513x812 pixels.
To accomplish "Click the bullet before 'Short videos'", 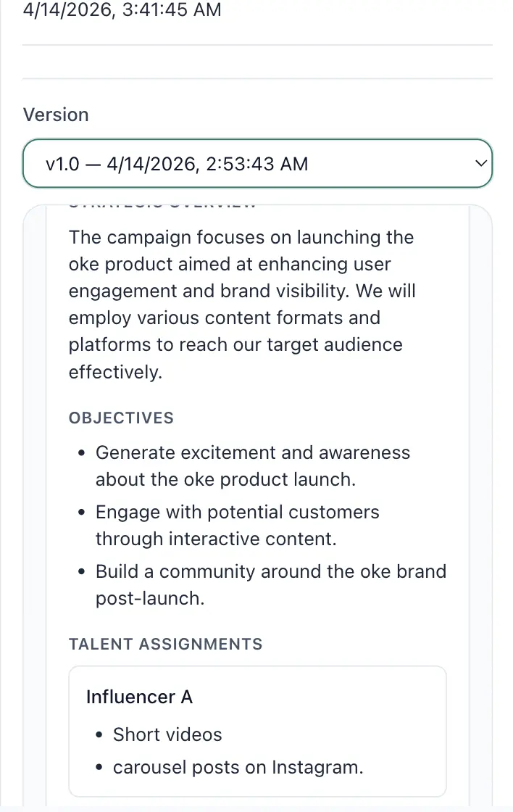I will click(x=100, y=735).
